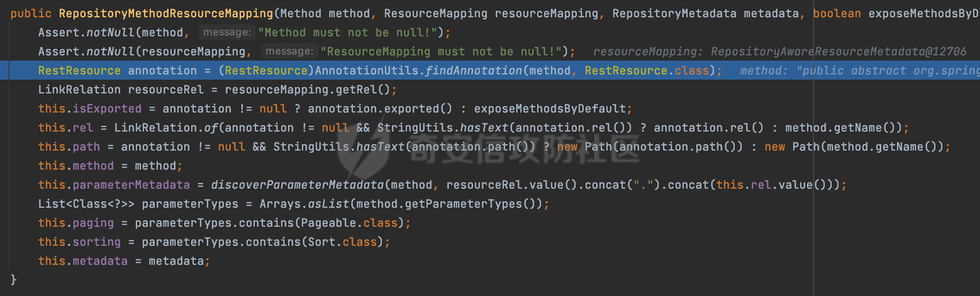Select the highlighted RestResource annotation line
Screen dimensions: 980x296
(x=490, y=71)
